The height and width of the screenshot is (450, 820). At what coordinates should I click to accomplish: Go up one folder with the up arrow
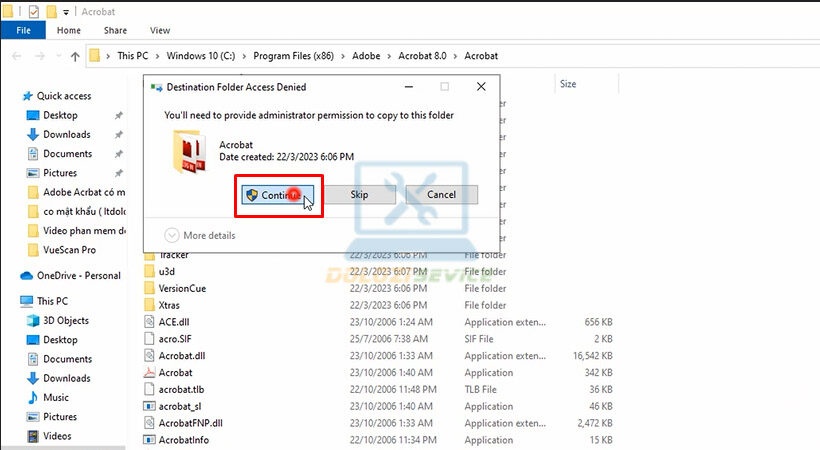tap(75, 56)
